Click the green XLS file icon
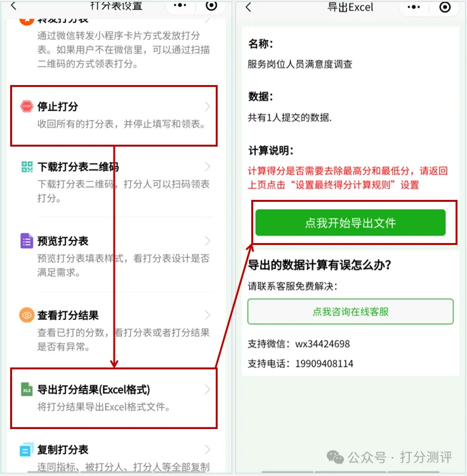The height and width of the screenshot is (476, 467). pos(27,389)
